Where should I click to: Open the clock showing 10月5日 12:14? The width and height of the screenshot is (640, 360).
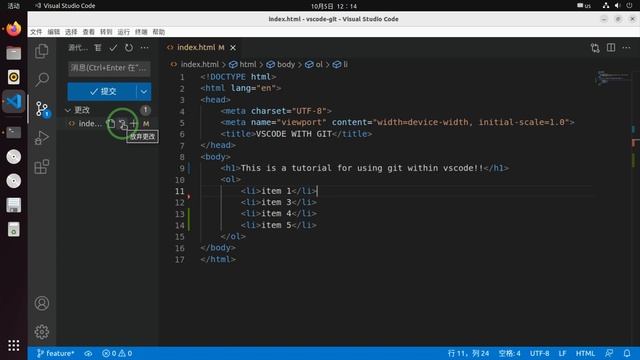pos(334,6)
